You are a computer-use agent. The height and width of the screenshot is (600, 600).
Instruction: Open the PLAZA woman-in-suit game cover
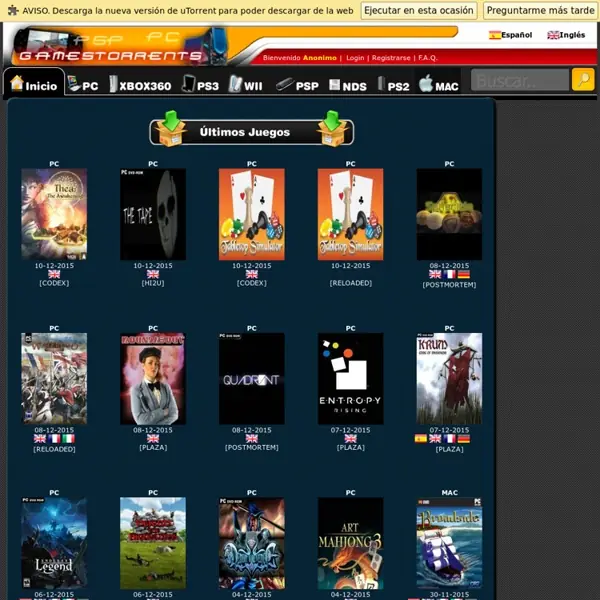[x=153, y=378]
